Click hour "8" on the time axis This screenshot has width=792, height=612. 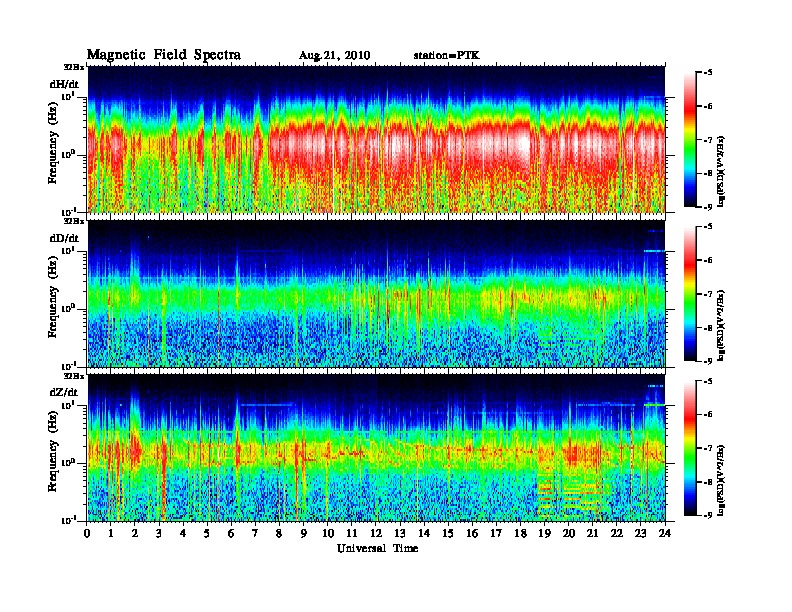(279, 533)
